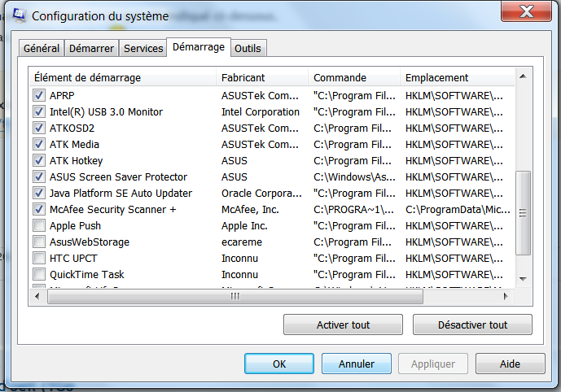Enable the HTC UPCT checkbox
Screen dimensions: 561x392
click(38, 258)
